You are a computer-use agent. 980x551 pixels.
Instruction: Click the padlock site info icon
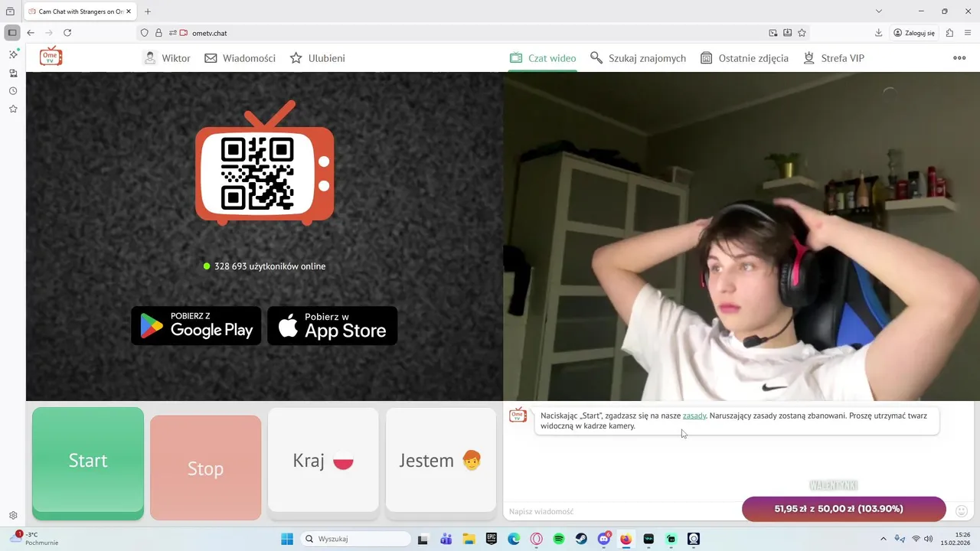coord(158,33)
